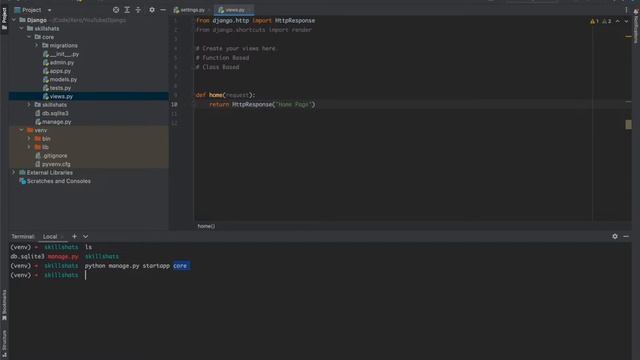Open Project tool window sidebar button
This screenshot has height=360, width=640.
[x=4, y=19]
